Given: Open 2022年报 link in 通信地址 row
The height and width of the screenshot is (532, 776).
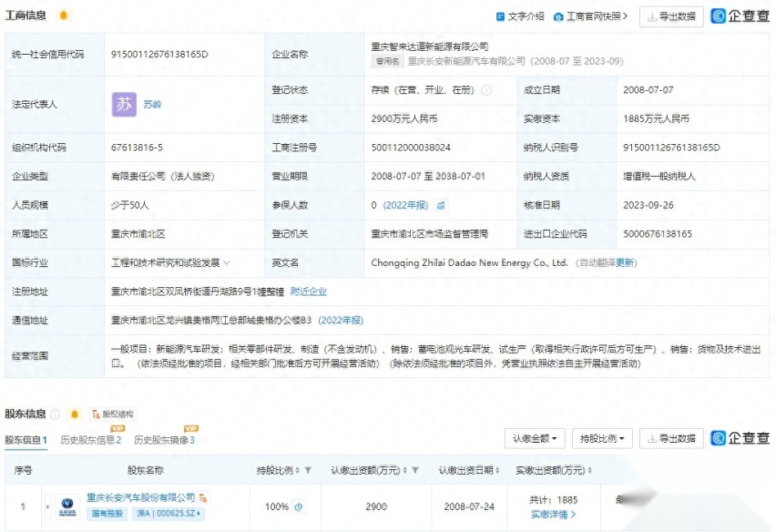Looking at the screenshot, I should point(341,320).
